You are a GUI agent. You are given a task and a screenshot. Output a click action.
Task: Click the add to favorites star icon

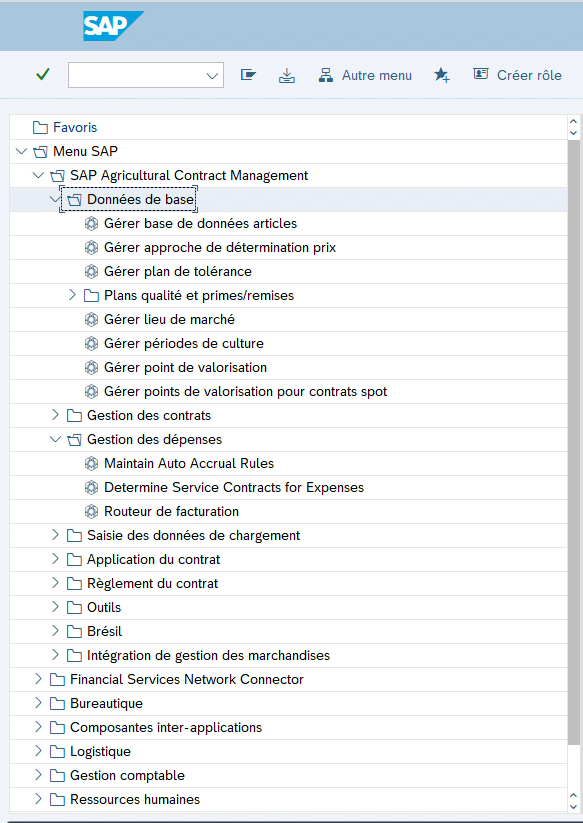(441, 75)
